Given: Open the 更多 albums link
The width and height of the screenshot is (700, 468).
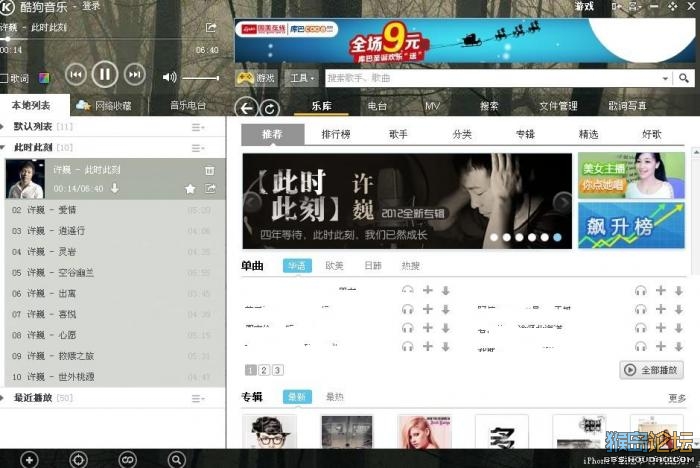Looking at the screenshot, I should pos(677,398).
